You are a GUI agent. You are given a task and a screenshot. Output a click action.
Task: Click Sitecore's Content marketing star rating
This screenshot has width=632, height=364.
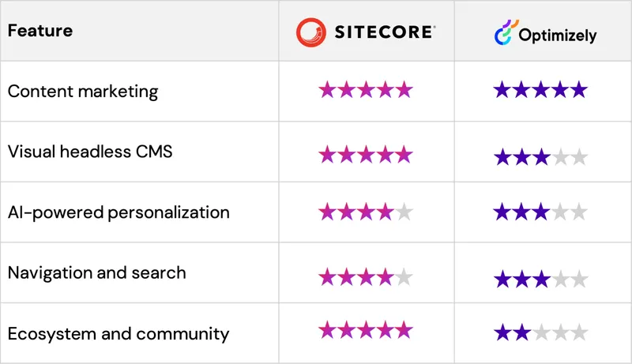(x=365, y=90)
